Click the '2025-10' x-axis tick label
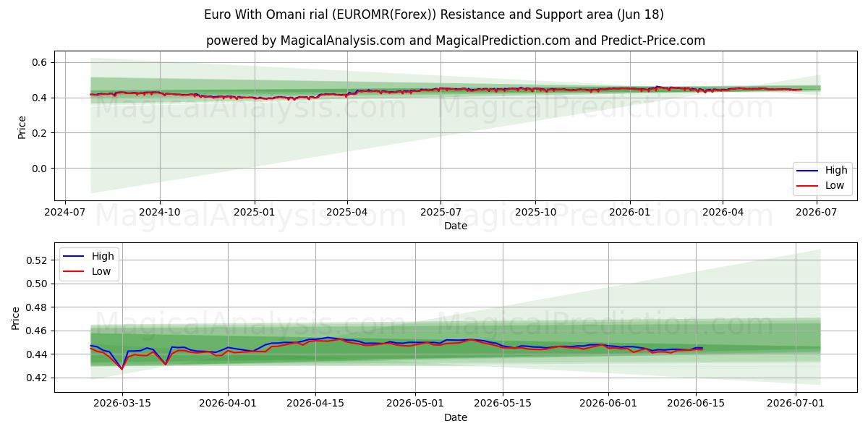 [x=535, y=213]
